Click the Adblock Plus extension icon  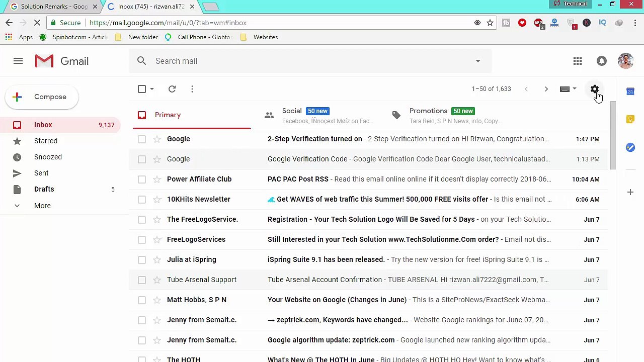pos(538,23)
